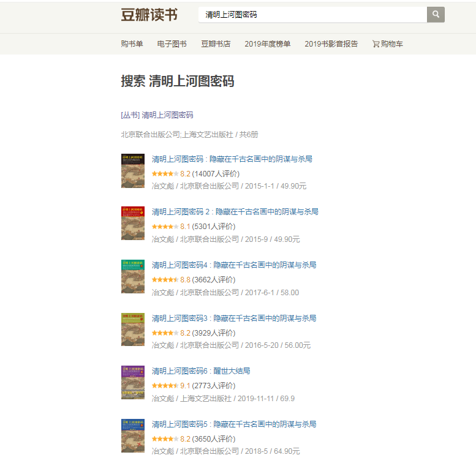
Task: Open 清明上河图密码4 title link
Action: click(234, 265)
